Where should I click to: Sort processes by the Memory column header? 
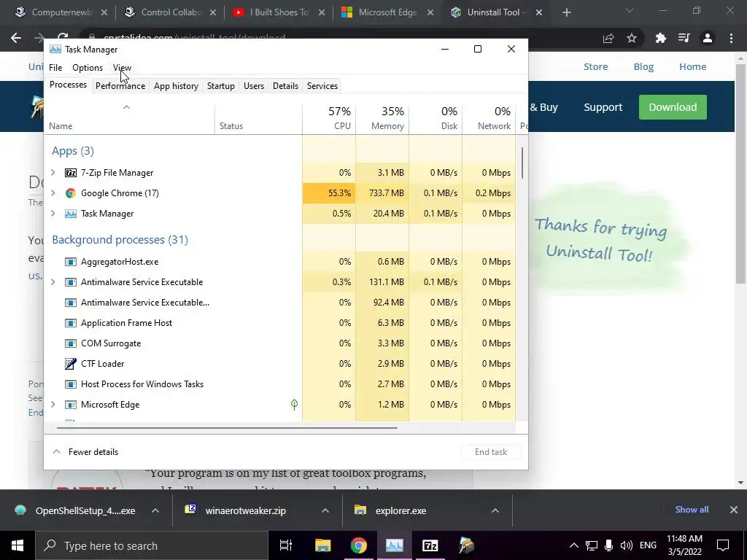coord(382,118)
